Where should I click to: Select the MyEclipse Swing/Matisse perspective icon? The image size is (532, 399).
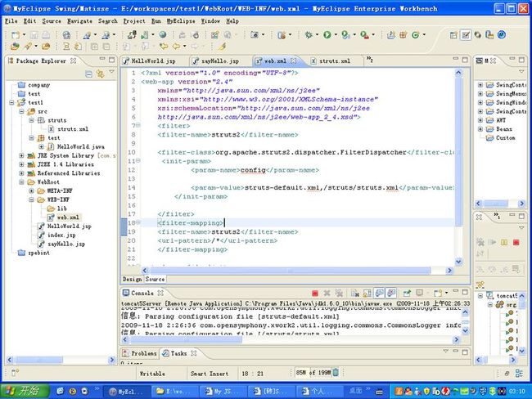(x=466, y=35)
